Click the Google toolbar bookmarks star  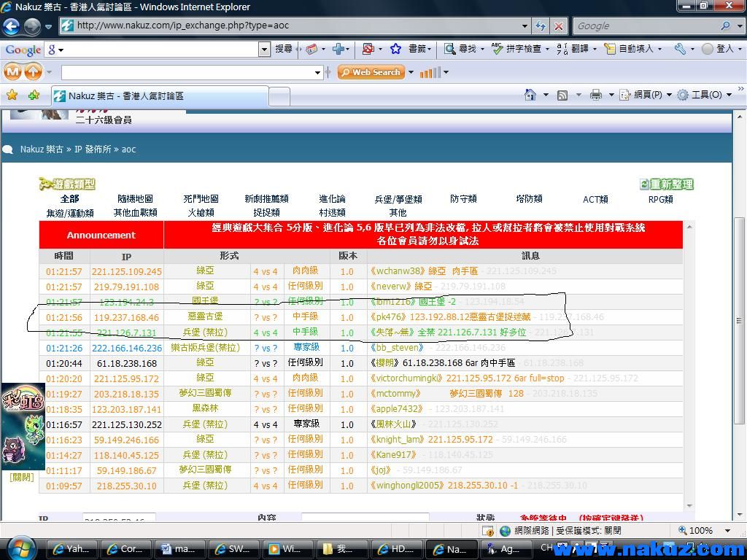pyautogui.click(x=395, y=49)
